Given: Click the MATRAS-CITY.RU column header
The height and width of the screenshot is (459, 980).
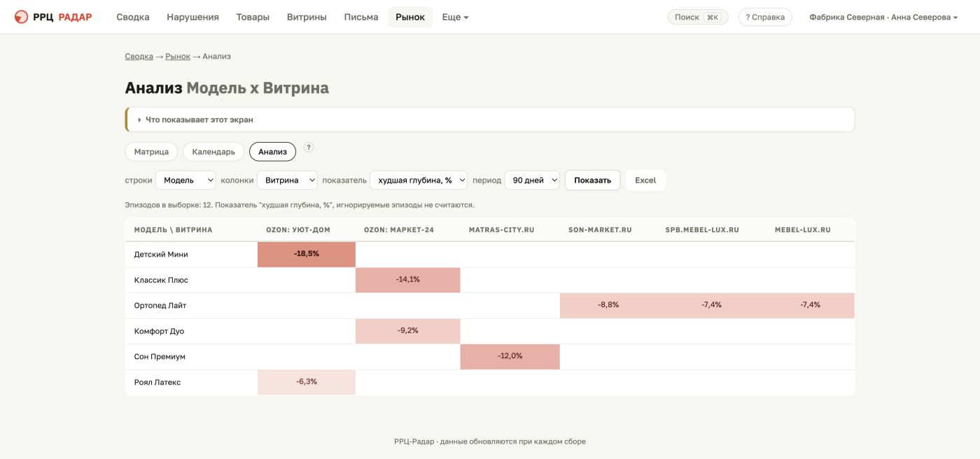Looking at the screenshot, I should (x=502, y=230).
